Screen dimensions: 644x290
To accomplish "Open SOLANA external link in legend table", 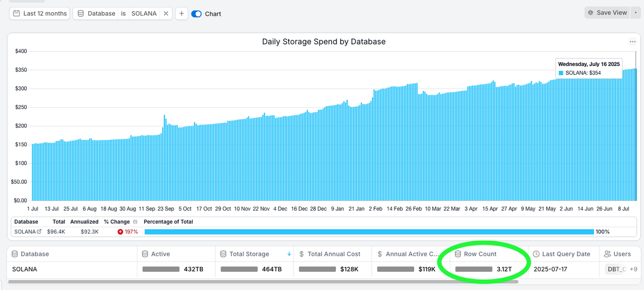I will [x=39, y=232].
